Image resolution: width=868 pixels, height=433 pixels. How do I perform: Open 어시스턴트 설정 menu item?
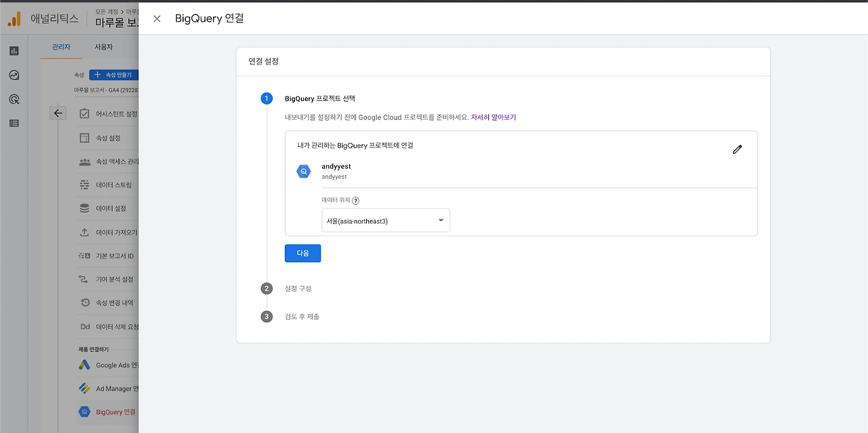click(108, 114)
